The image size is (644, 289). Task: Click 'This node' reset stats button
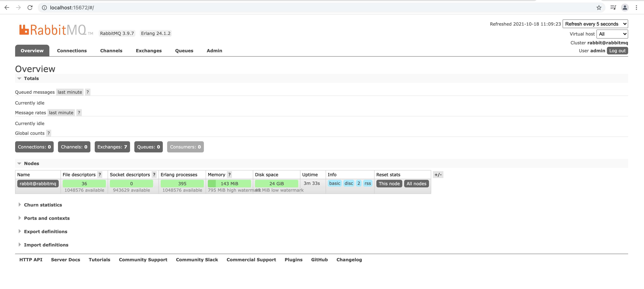[x=389, y=183]
